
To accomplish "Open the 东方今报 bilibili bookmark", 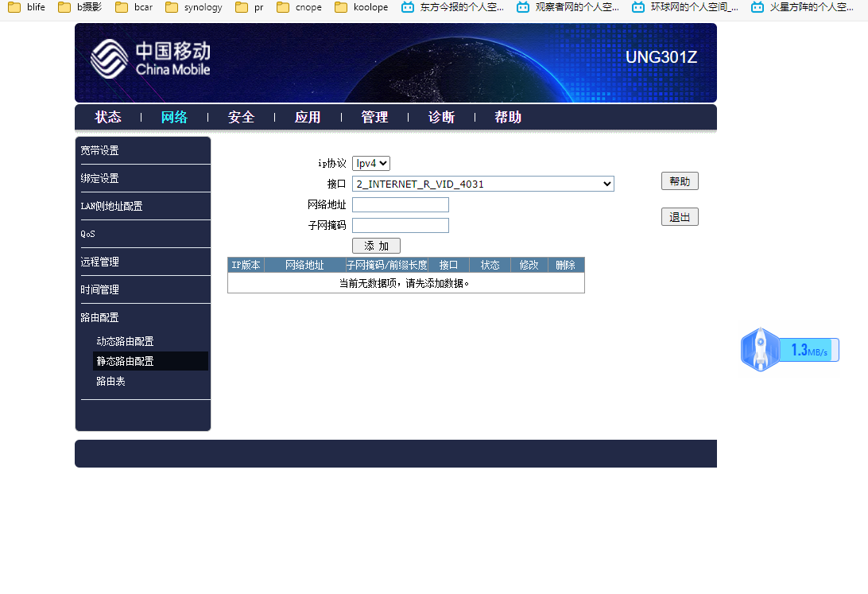I will pos(452,8).
